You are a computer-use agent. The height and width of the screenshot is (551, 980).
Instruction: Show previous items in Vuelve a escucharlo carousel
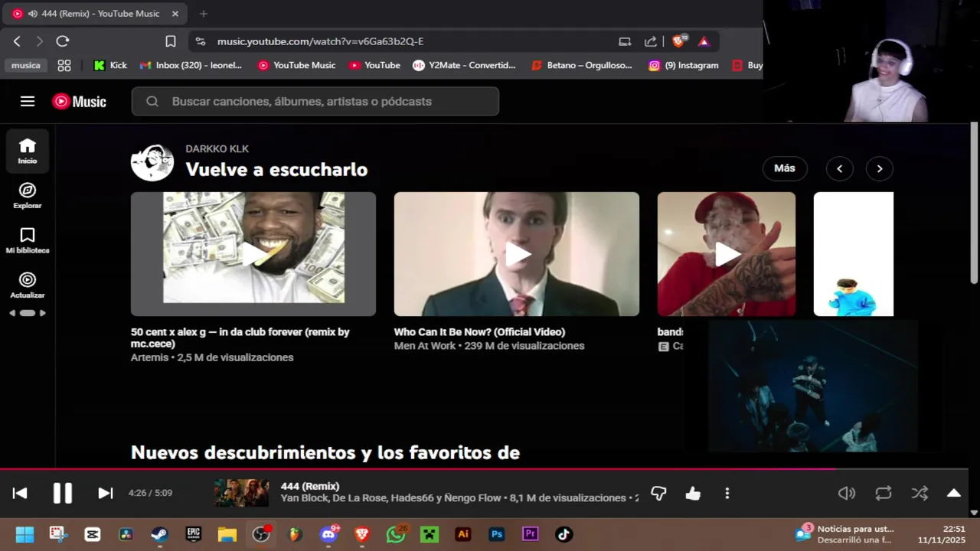pyautogui.click(x=840, y=168)
